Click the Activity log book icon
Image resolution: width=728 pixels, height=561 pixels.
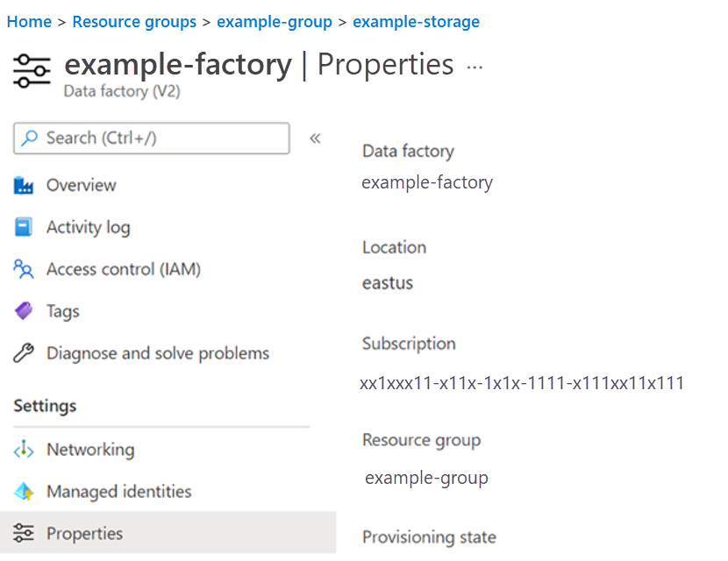[x=23, y=227]
